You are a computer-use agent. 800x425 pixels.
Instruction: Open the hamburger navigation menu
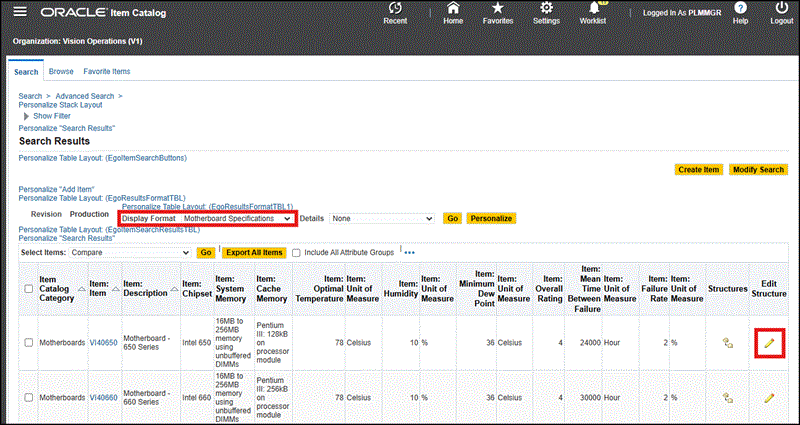(20, 12)
